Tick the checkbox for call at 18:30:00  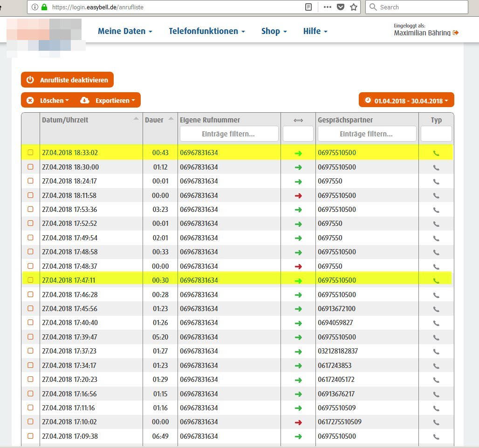(x=31, y=167)
